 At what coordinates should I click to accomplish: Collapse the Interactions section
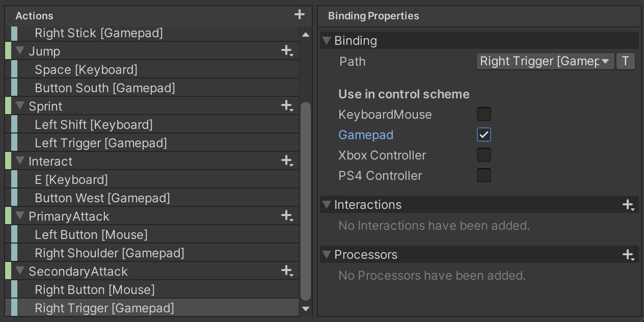tap(327, 205)
